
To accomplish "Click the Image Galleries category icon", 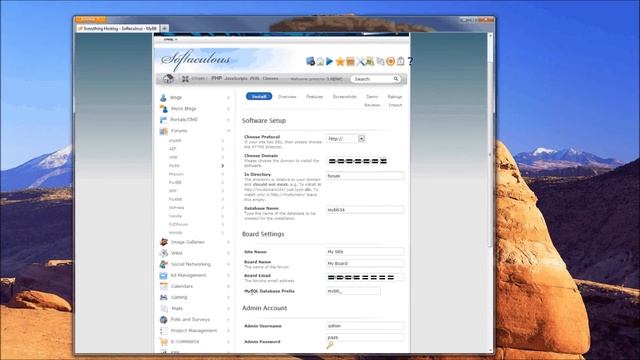I will [164, 242].
